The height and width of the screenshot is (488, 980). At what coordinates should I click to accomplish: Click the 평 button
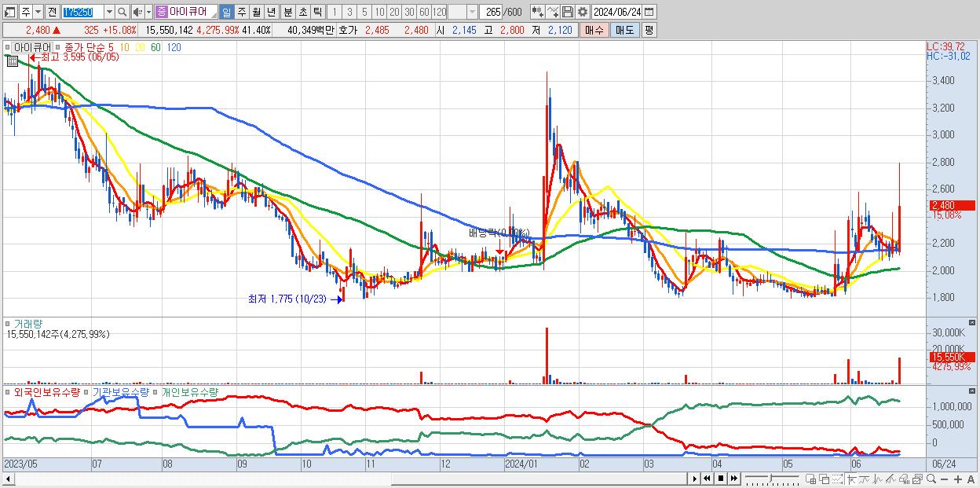[649, 30]
